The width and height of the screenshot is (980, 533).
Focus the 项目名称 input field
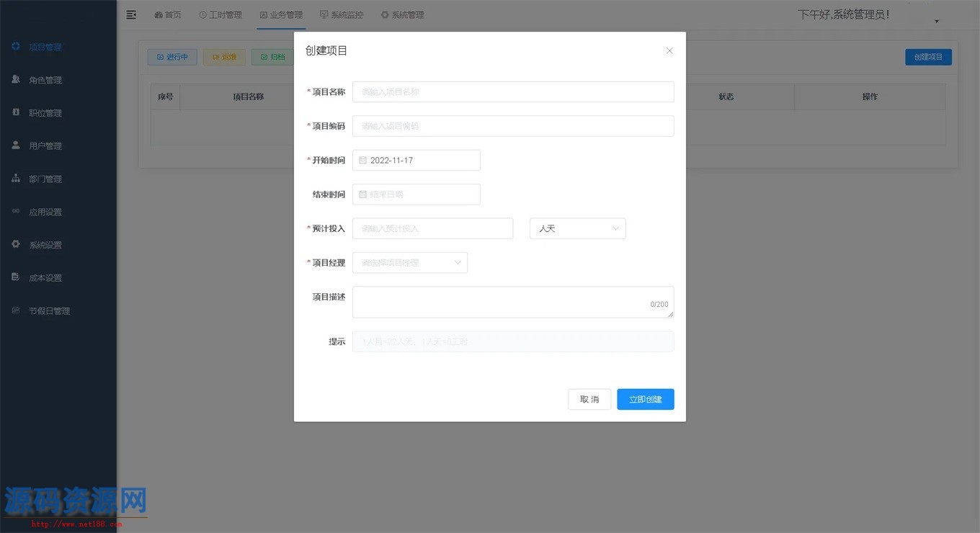click(x=513, y=91)
